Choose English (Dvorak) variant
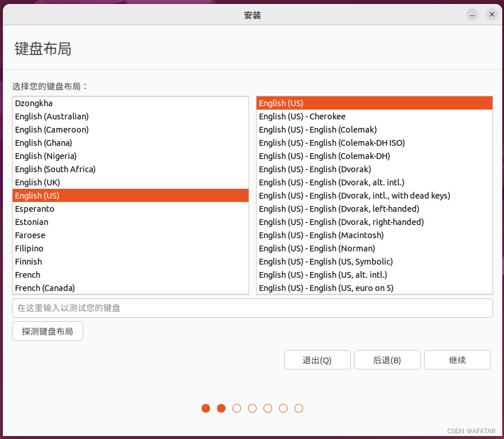504x439 pixels. tap(374, 169)
